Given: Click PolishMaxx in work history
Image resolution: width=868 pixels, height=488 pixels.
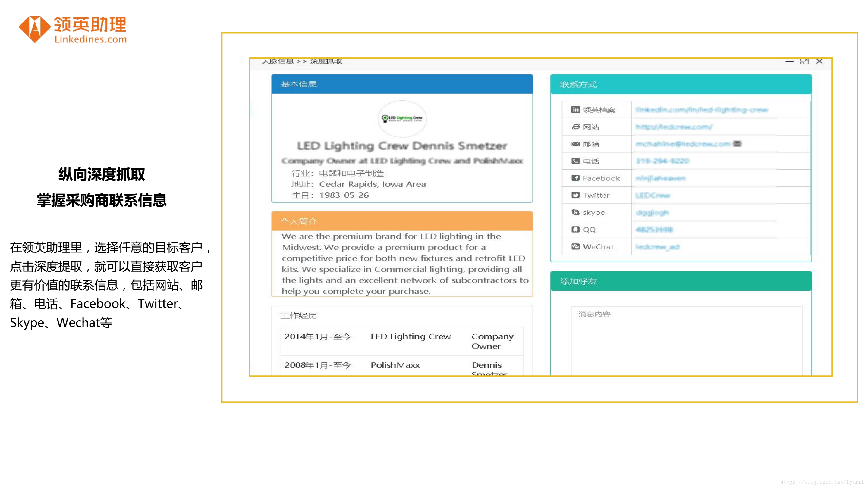Looking at the screenshot, I should click(395, 365).
